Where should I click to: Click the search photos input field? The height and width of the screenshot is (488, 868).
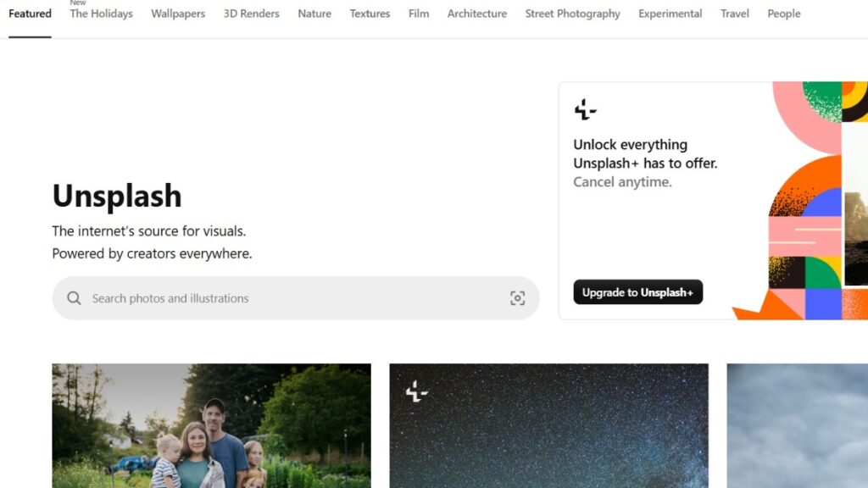tap(254, 298)
